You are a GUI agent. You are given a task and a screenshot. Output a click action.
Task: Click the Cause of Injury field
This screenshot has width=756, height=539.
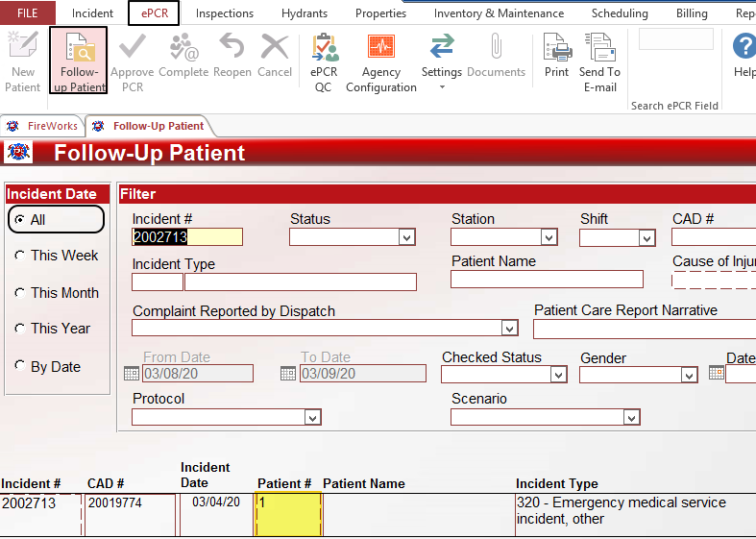[x=714, y=281]
